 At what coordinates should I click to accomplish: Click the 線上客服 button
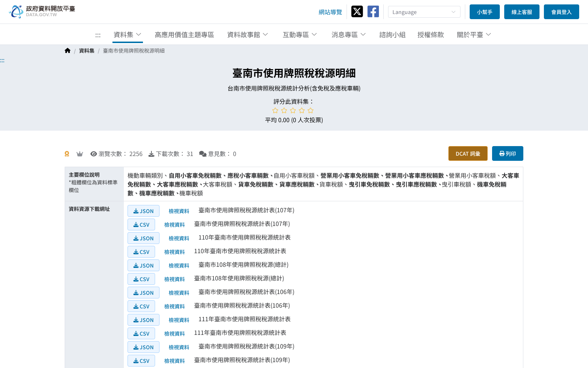tap(522, 12)
